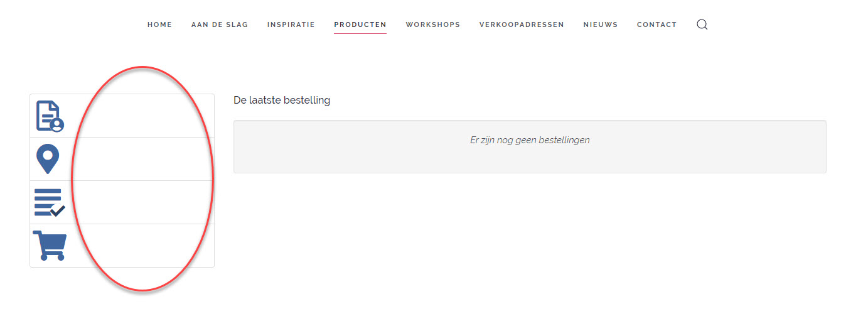This screenshot has height=321, width=868.
Task: Click the account details document icon
Action: point(50,116)
